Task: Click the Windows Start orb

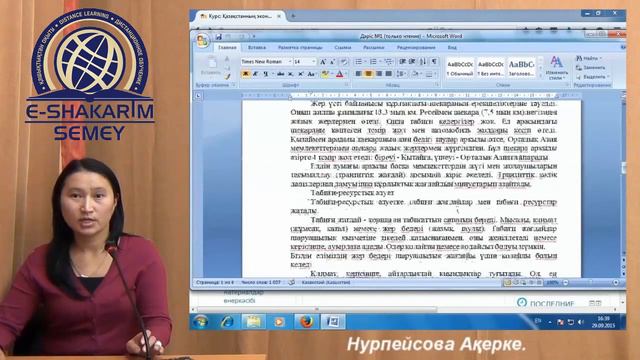Action: [x=200, y=322]
